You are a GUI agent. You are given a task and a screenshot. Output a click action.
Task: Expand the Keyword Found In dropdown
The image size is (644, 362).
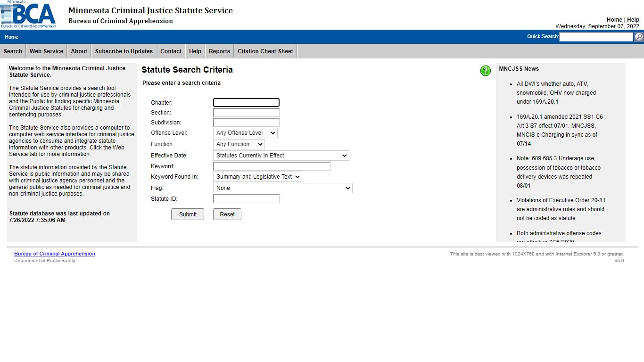257,177
